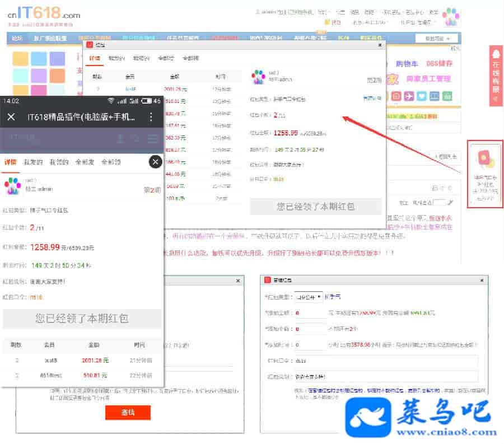Click the blue heart icon in colored icon row
Viewport: 504px width, 444px height.
coord(422,96)
